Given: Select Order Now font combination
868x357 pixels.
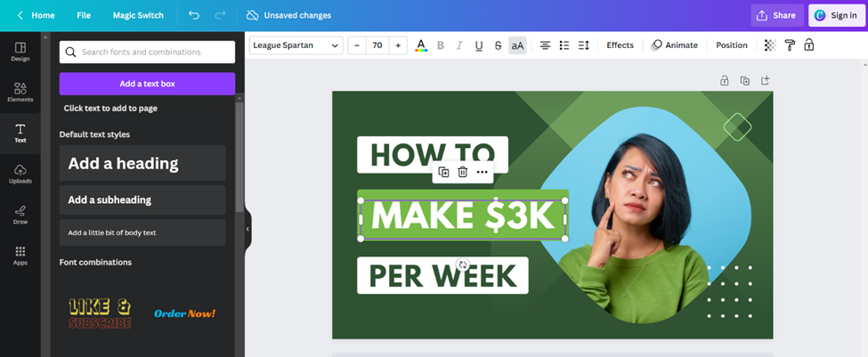Looking at the screenshot, I should (x=185, y=314).
